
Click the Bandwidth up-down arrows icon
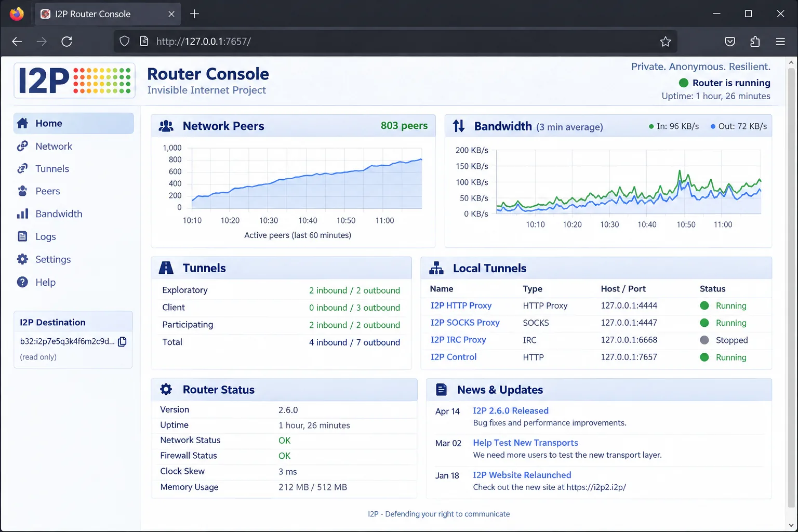point(459,126)
